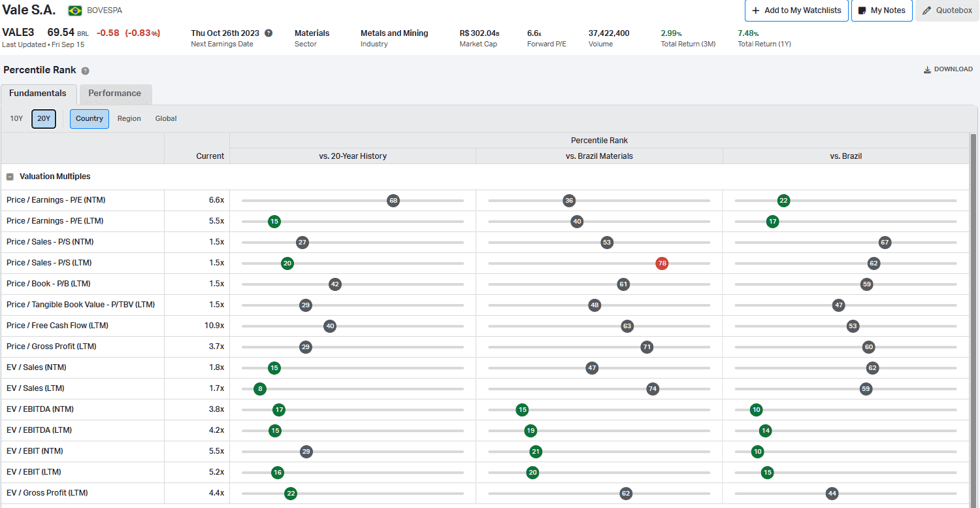The height and width of the screenshot is (508, 980).
Task: Click the vs. Brazil Materials column header
Action: coord(599,156)
